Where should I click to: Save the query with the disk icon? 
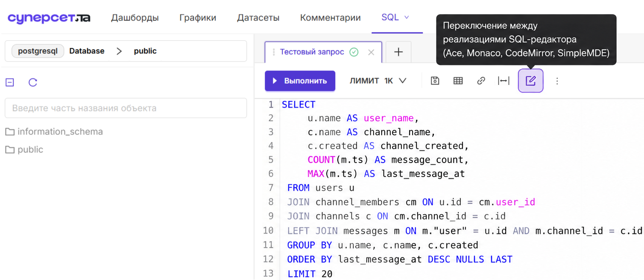pos(435,81)
